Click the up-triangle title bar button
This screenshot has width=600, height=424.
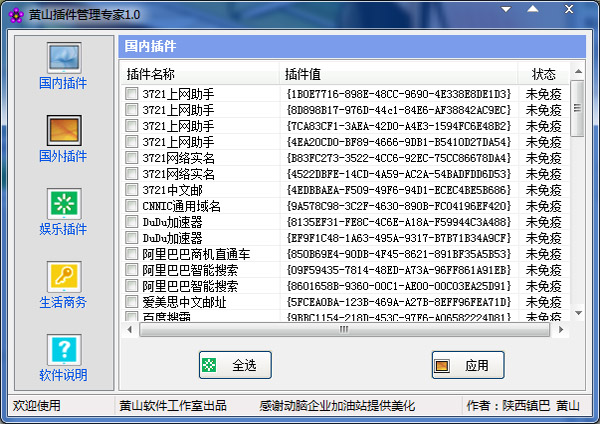(x=533, y=9)
